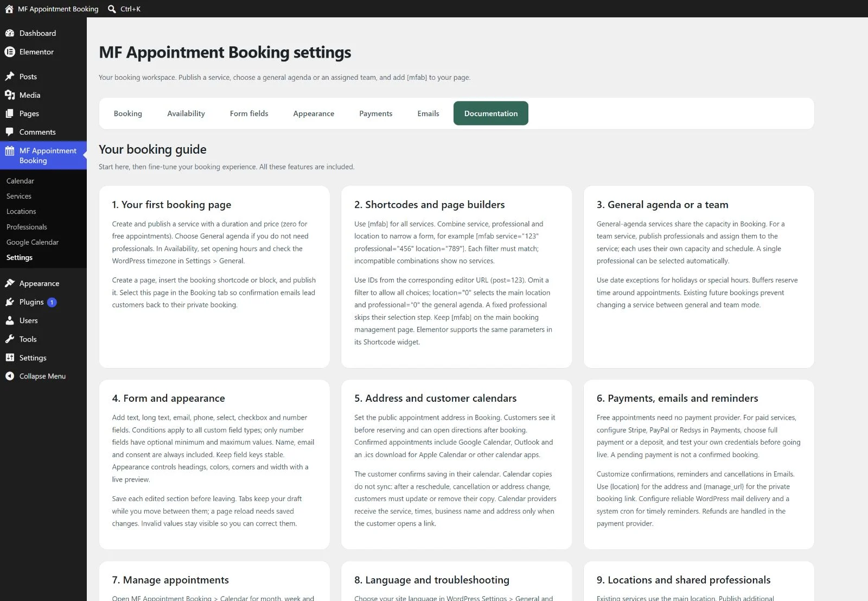Click the "7. Manage appointments" heading
This screenshot has height=601, width=868.
(170, 580)
